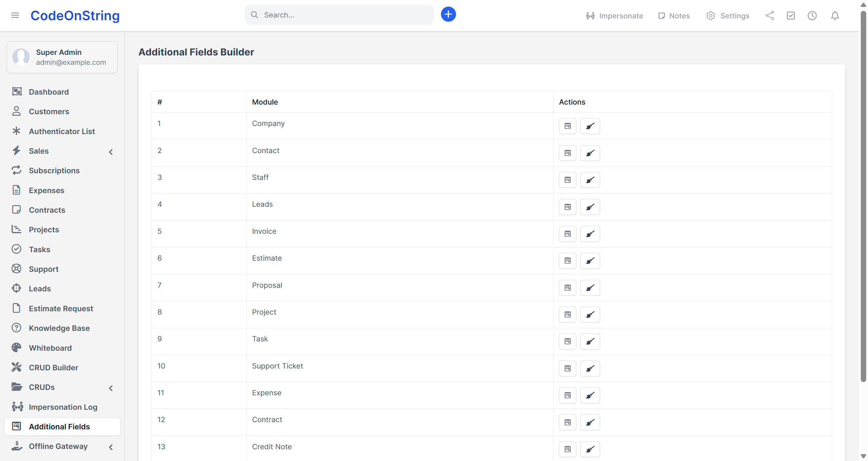
Task: Click the broom clear icon for Invoice row
Action: (x=590, y=234)
